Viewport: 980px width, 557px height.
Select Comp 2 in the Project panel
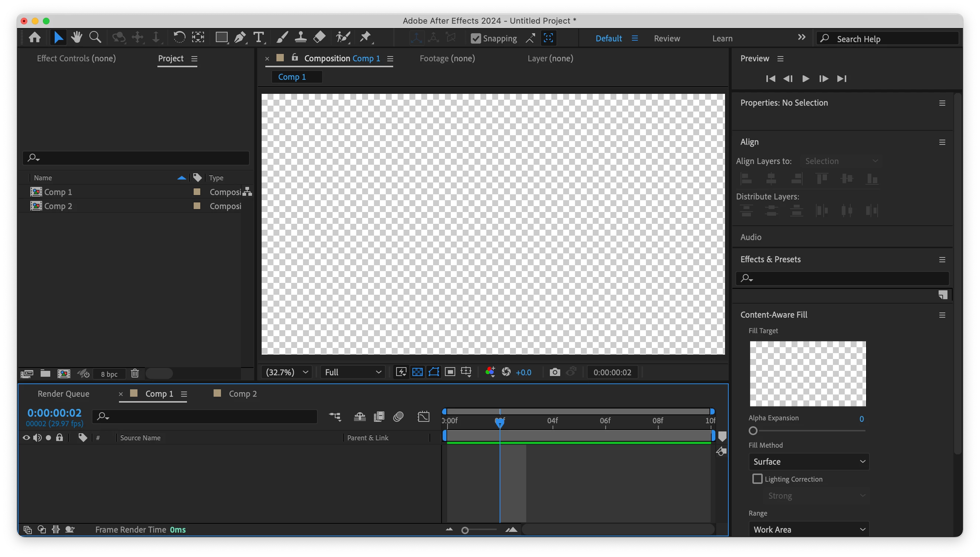(x=58, y=206)
